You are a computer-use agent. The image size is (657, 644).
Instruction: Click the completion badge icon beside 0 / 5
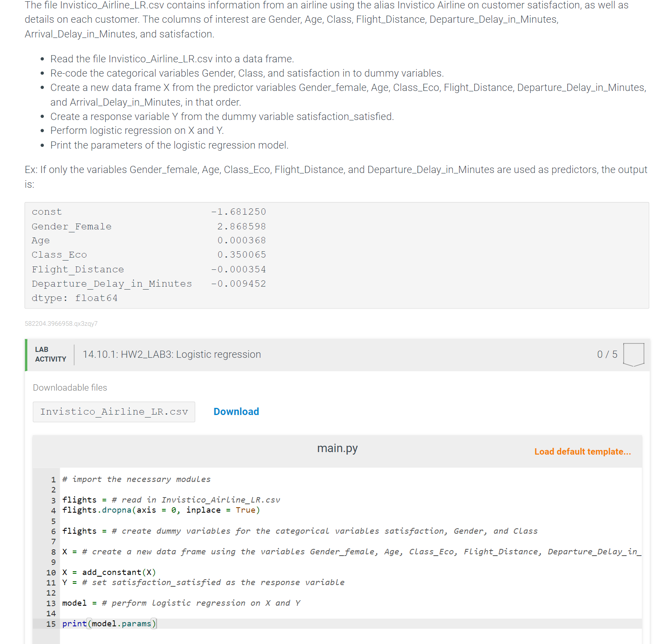[633, 354]
